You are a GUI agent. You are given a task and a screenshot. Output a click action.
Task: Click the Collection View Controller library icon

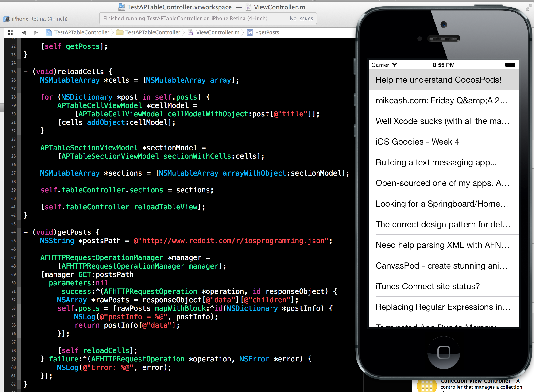click(x=426, y=386)
